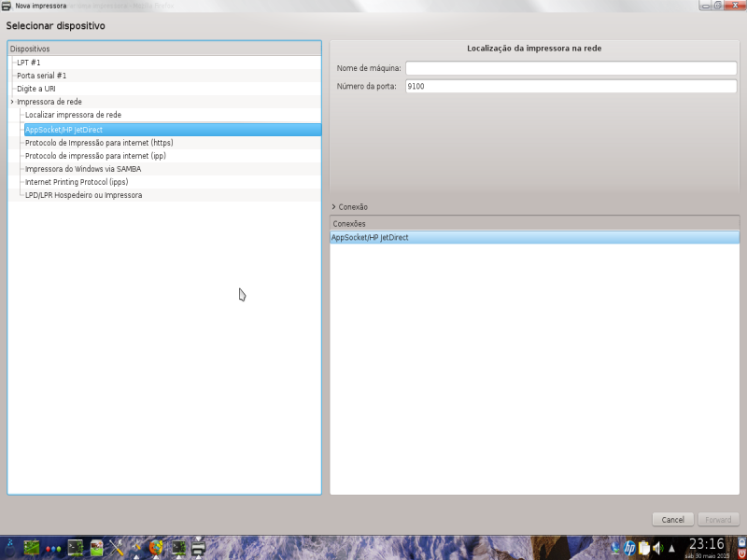Open the network globe tray icon

click(x=615, y=548)
